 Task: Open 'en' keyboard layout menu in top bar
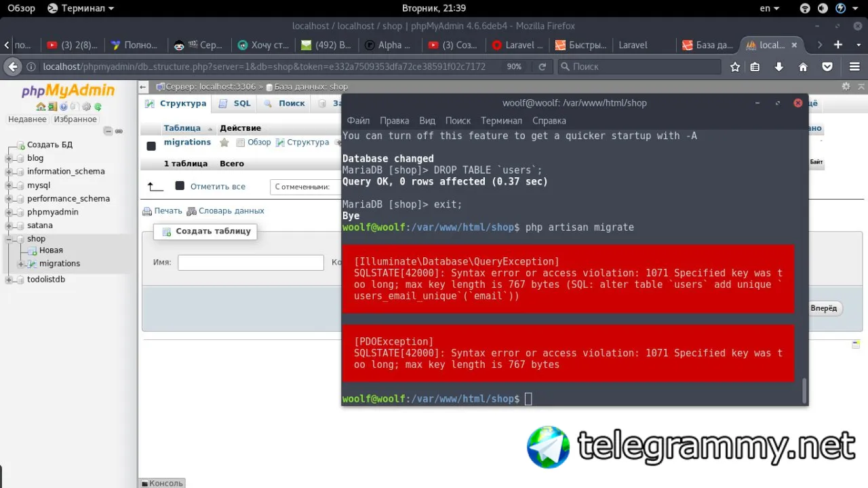pyautogui.click(x=769, y=8)
